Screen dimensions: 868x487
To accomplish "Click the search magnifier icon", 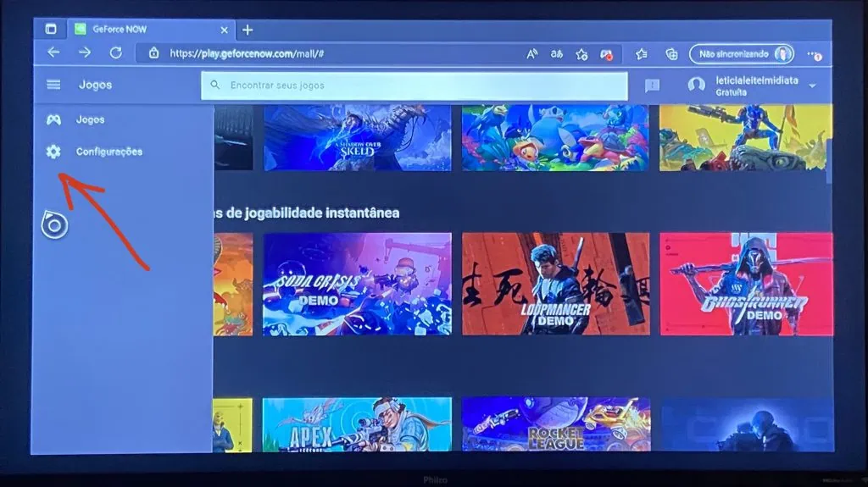I will [215, 86].
